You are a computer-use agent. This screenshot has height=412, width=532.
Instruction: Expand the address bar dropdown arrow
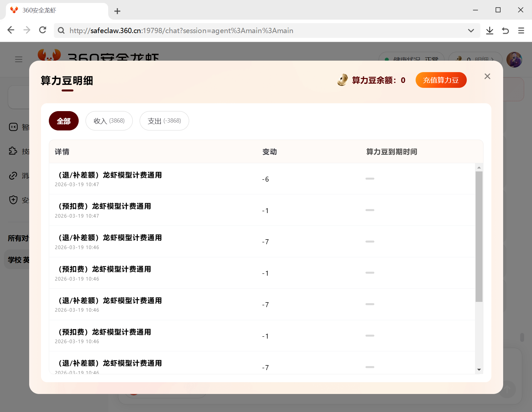pyautogui.click(x=471, y=30)
